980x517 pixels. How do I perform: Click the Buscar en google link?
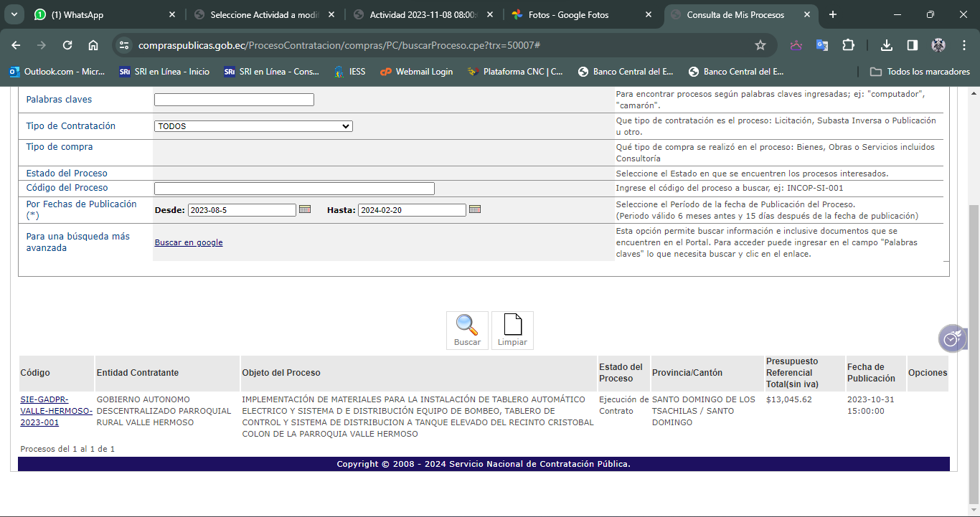click(x=189, y=242)
